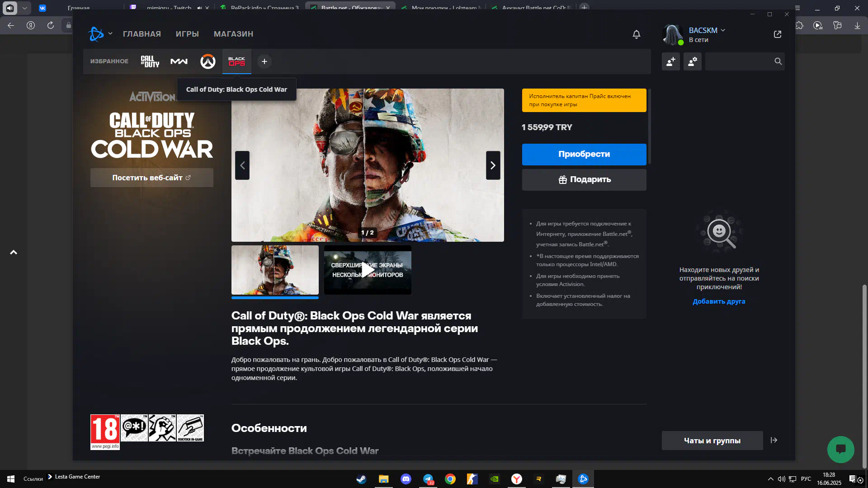Visit the game website via Посетить веб-сайт
Screen dimensions: 868x488
pyautogui.click(x=152, y=178)
